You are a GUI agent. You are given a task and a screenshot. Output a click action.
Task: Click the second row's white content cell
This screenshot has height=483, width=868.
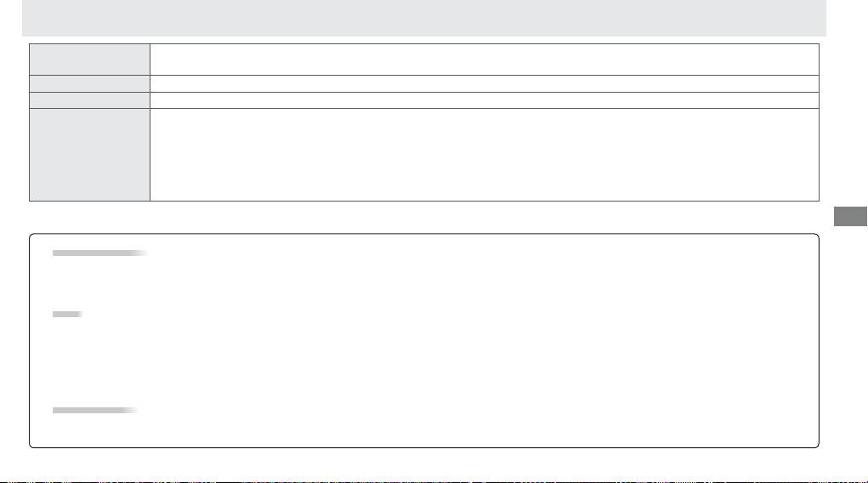click(485, 83)
